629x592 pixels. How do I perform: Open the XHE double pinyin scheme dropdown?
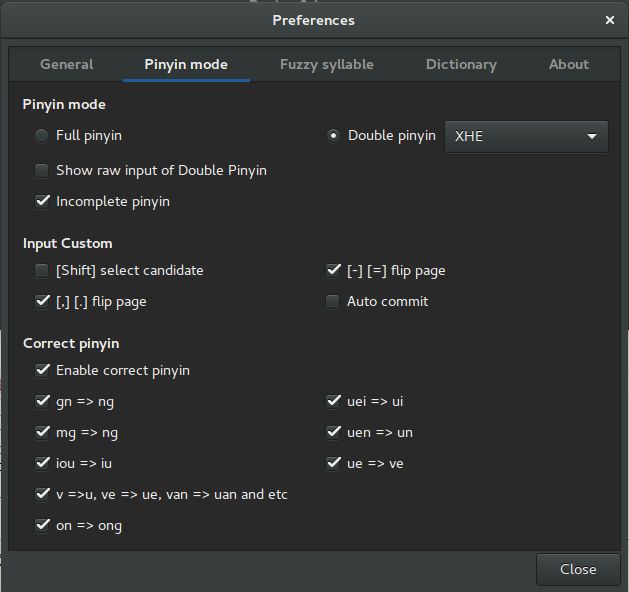526,136
